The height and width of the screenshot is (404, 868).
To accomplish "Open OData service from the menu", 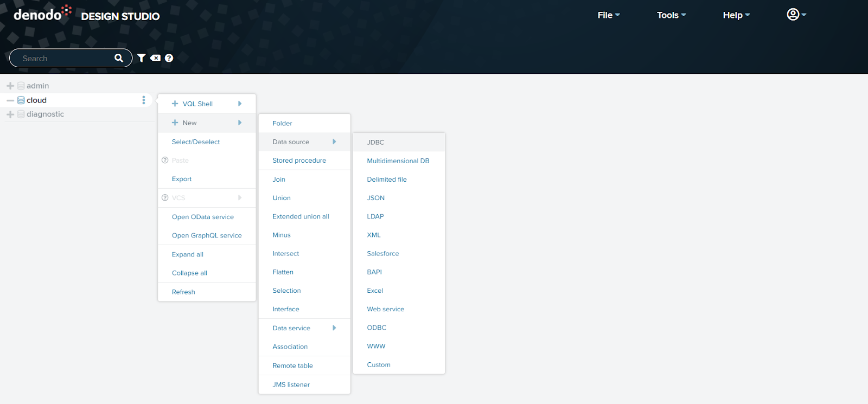I will coord(207,217).
